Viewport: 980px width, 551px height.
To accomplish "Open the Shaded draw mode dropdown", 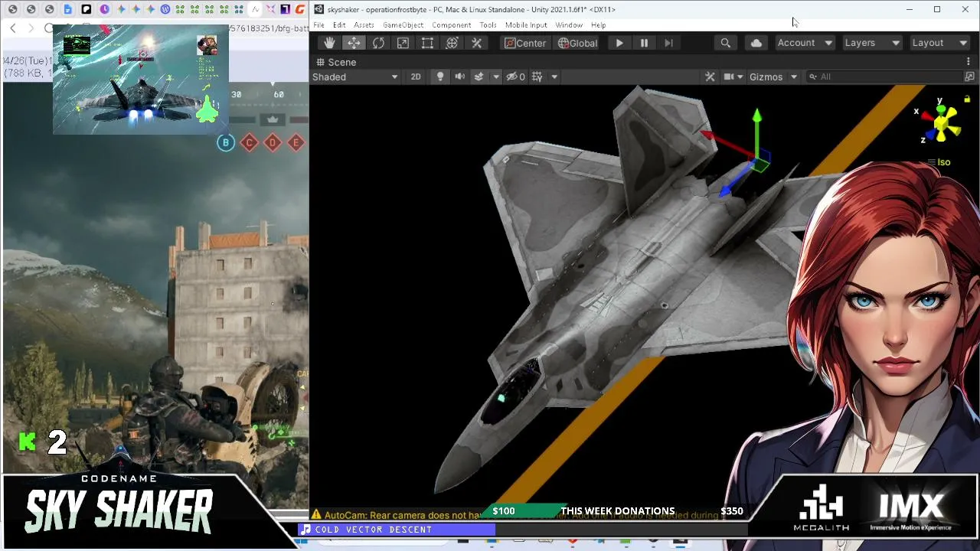I will point(355,77).
